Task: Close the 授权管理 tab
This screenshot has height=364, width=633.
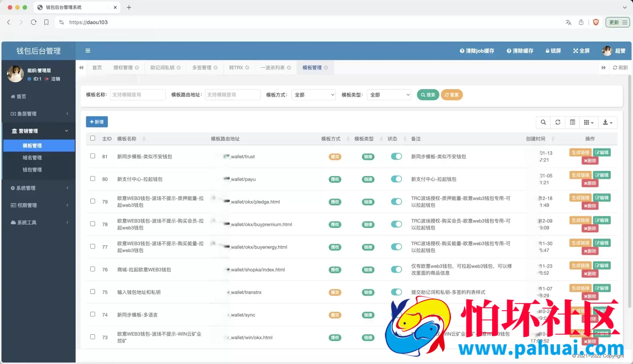Action: [x=137, y=68]
